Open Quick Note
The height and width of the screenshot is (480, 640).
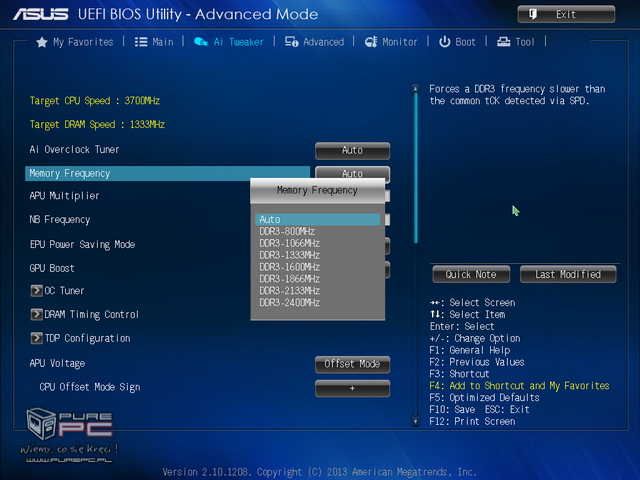pyautogui.click(x=471, y=274)
